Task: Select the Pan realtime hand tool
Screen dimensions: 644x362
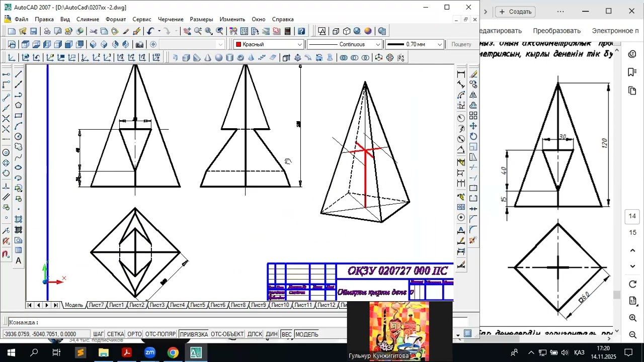Action: tap(187, 31)
